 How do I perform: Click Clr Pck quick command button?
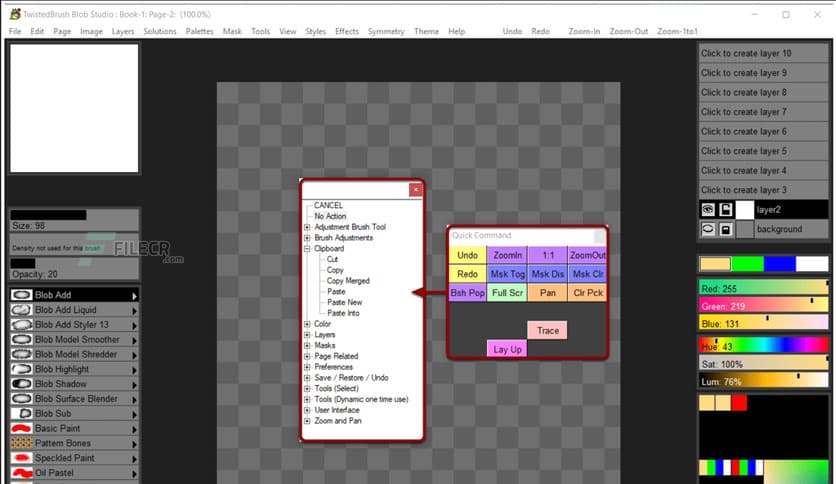(x=588, y=293)
